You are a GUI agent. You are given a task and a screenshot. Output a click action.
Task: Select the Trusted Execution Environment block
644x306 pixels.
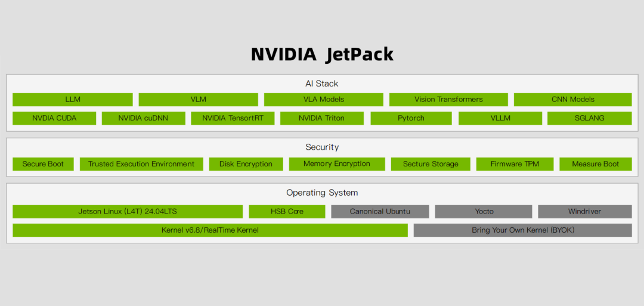pyautogui.click(x=141, y=164)
